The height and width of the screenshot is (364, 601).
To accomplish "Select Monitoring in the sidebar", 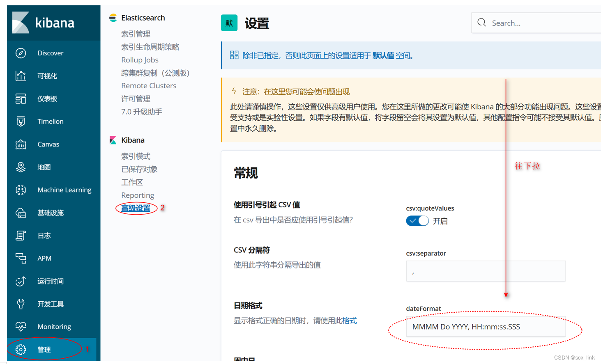I will coord(54,327).
